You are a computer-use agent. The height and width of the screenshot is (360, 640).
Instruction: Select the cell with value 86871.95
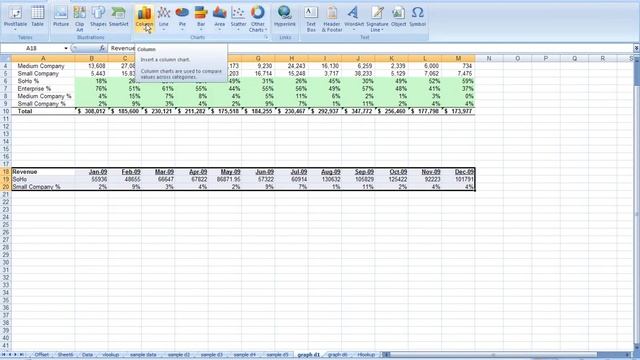tap(225, 179)
